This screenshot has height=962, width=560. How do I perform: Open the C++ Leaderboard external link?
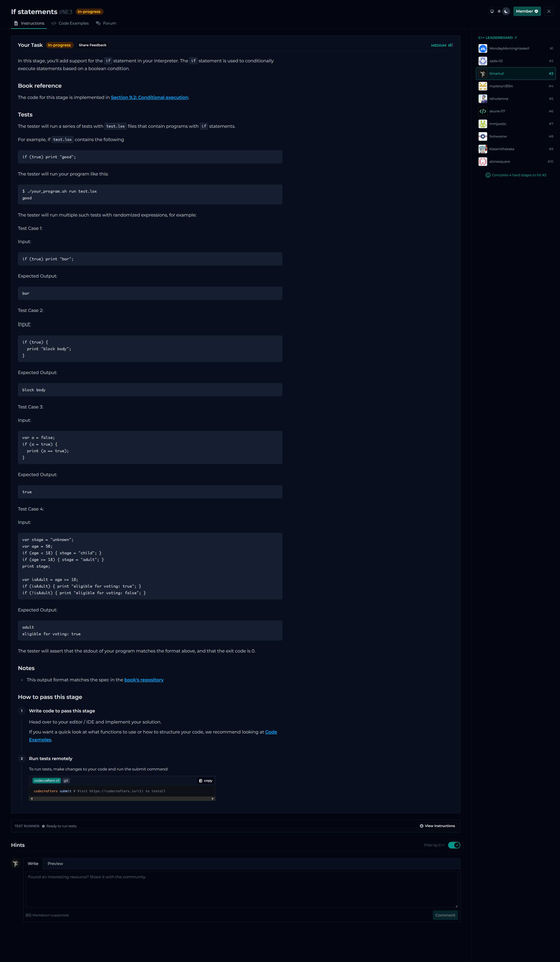click(497, 38)
